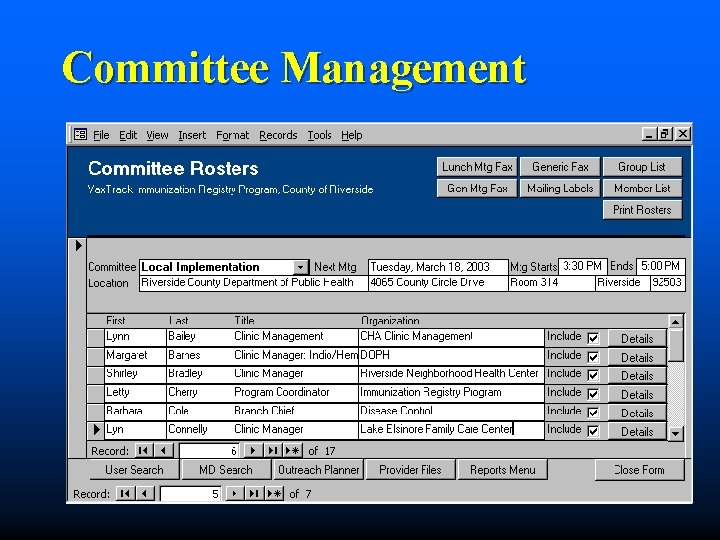Open Details for Lyn Connelly
The image size is (720, 540).
(637, 431)
